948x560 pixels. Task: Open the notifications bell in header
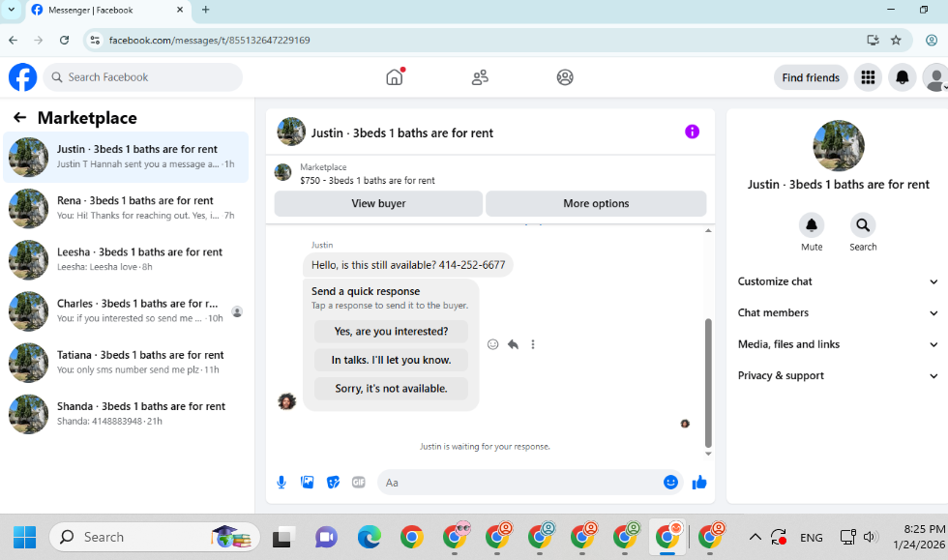(x=902, y=77)
